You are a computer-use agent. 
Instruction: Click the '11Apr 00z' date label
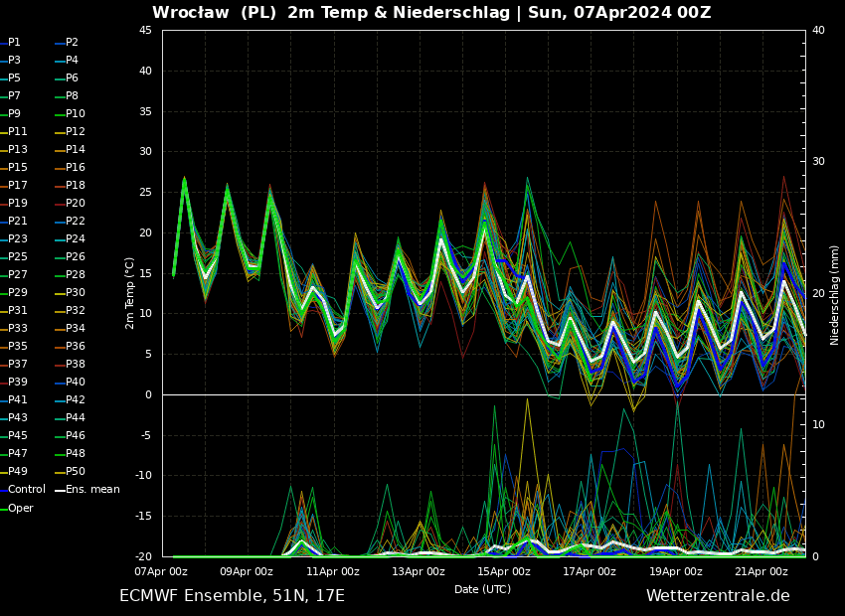click(x=332, y=571)
